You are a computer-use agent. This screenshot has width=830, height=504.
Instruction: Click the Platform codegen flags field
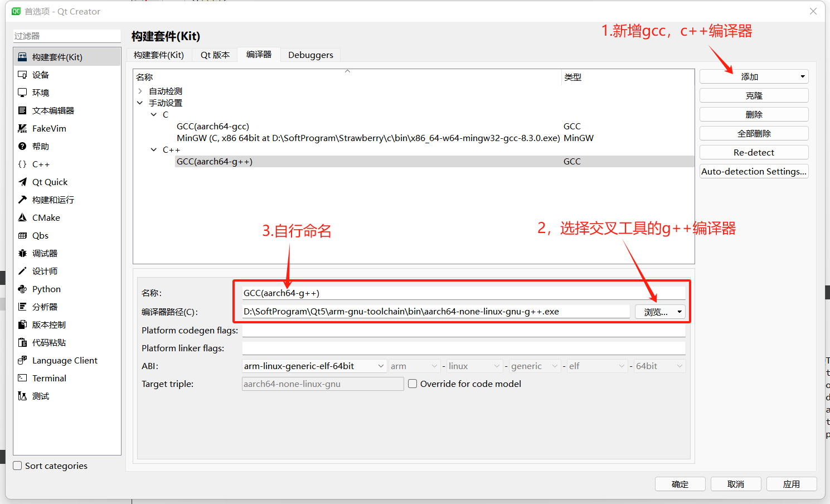pos(464,330)
